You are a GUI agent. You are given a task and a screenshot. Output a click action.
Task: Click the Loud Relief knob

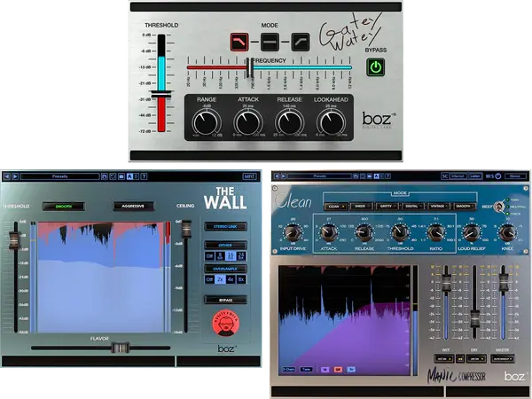pos(472,232)
